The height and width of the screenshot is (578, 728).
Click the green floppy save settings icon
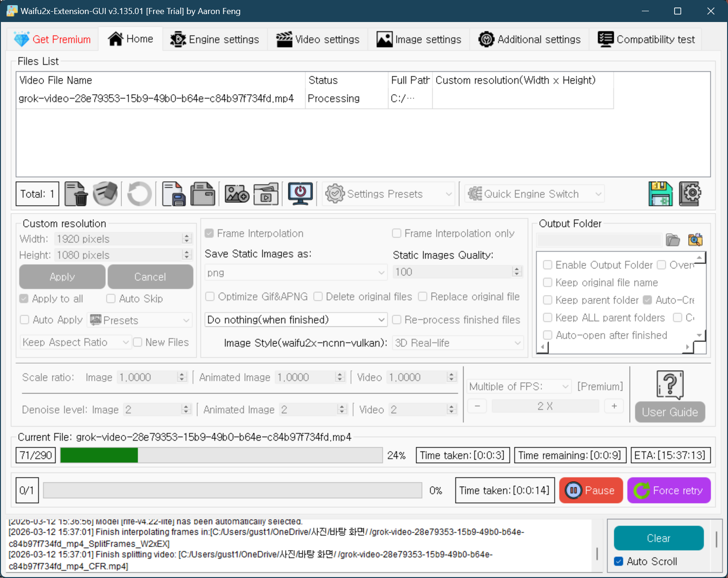point(661,194)
